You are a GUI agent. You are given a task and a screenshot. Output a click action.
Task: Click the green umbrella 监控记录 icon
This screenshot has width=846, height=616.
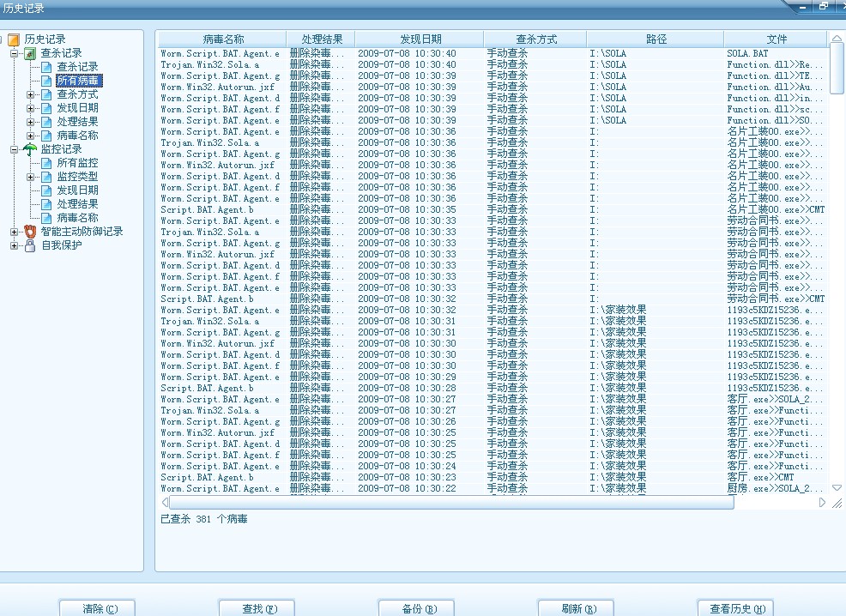(x=30, y=149)
